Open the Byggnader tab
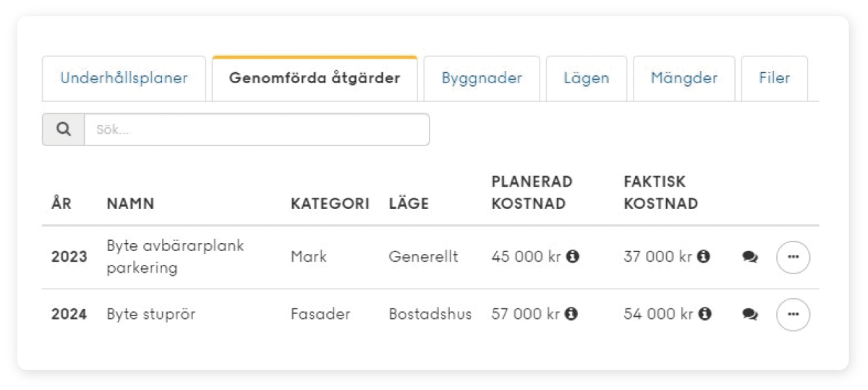The height and width of the screenshot is (390, 868). (x=482, y=78)
